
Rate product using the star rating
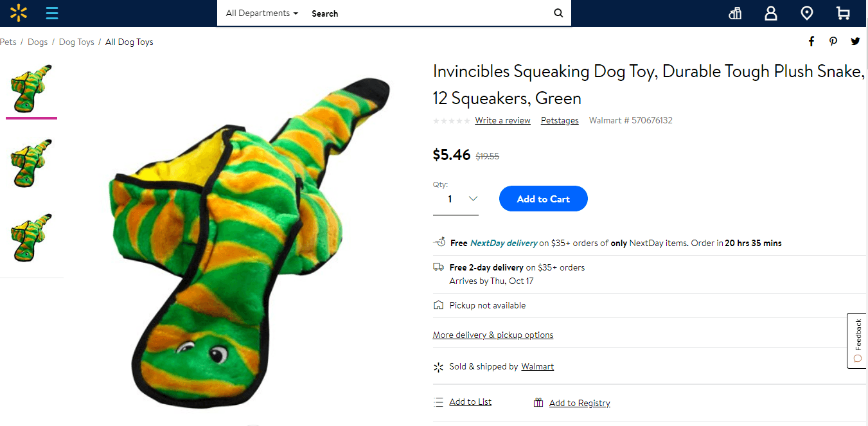point(451,120)
